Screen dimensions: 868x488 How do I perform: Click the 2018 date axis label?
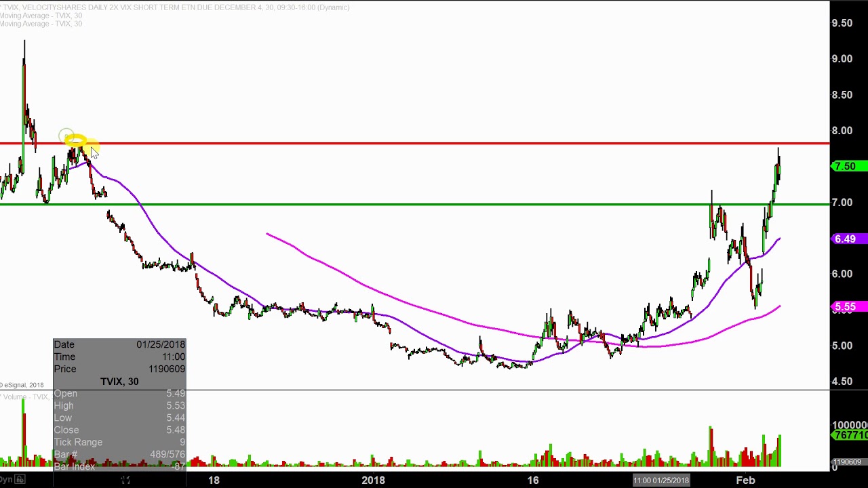coord(373,480)
